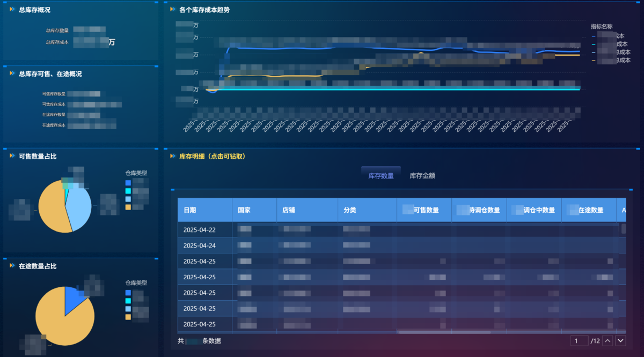Screen dimensions: 644x357
Task: Toggle cyan legend swatch in 可售数量占比 chart
Action: pos(128,191)
